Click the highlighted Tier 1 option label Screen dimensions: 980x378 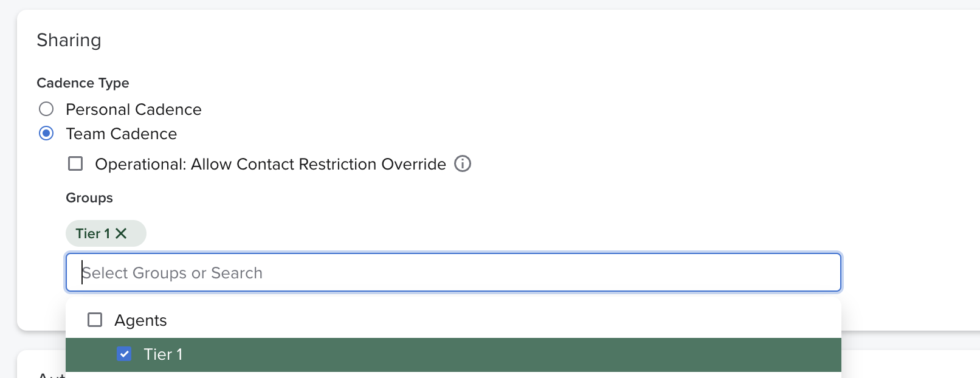pyautogui.click(x=163, y=354)
